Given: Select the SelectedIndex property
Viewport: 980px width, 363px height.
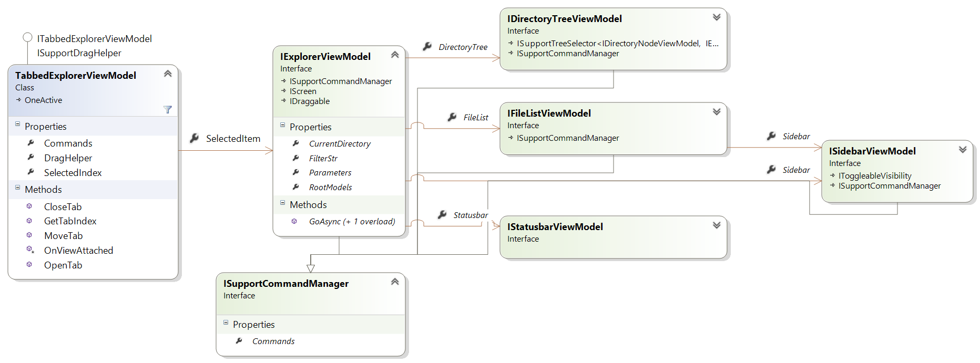Looking at the screenshot, I should click(x=73, y=172).
